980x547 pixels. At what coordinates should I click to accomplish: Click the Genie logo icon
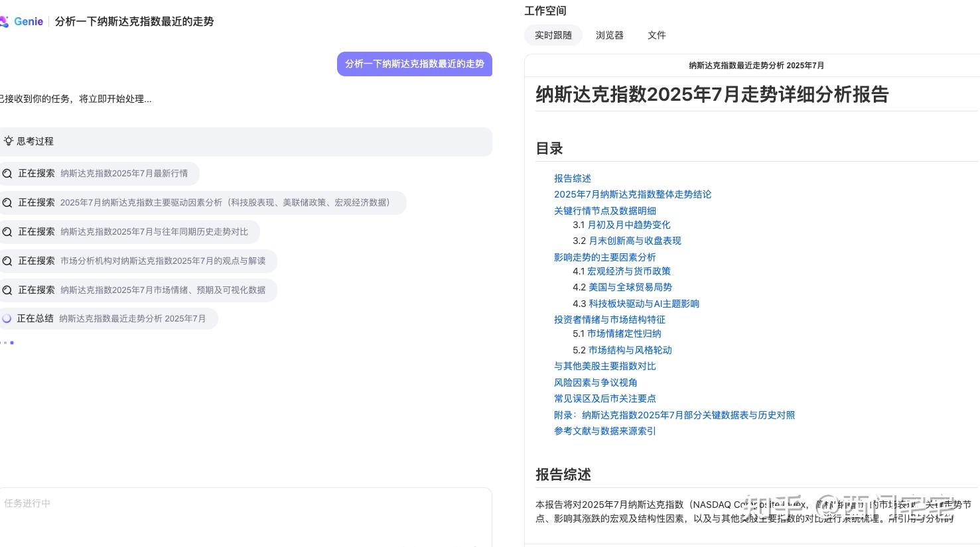coord(8,21)
